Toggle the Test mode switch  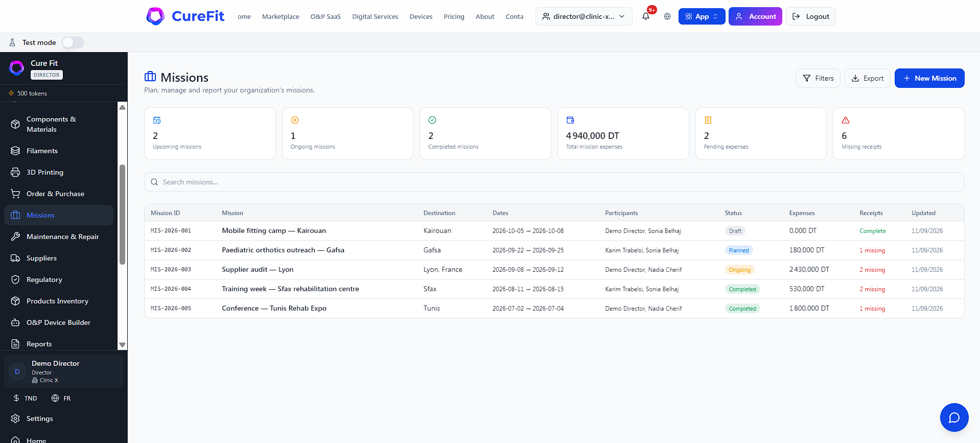73,42
